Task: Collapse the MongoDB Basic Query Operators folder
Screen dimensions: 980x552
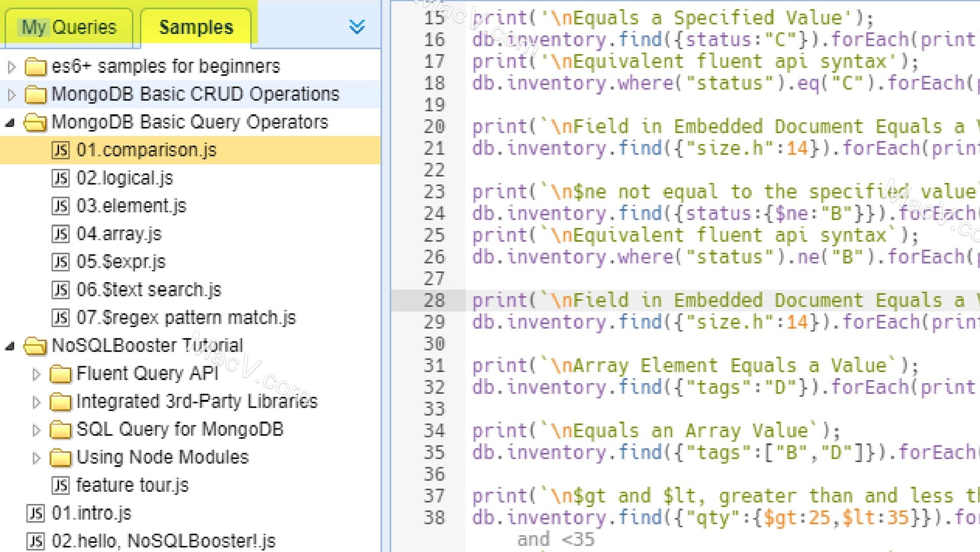Action: pyautogui.click(x=10, y=122)
